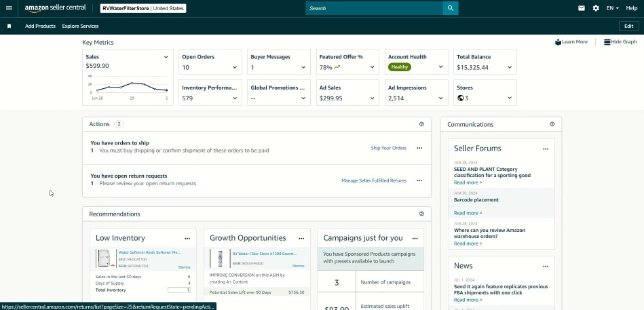Image resolution: width=644 pixels, height=310 pixels.
Task: Dismiss the Low Inventory recommendation
Action: click(185, 267)
